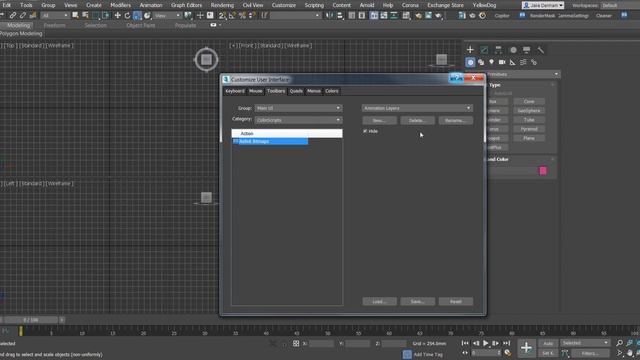Click the Delete toolbar button
The height and width of the screenshot is (360, 640).
pyautogui.click(x=417, y=120)
